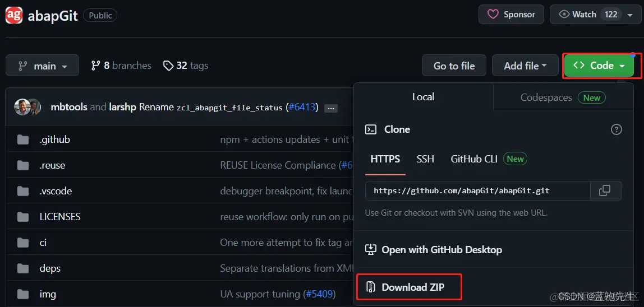Click the file-zip icon beside Download ZIP
The image size is (644, 307).
pos(371,287)
